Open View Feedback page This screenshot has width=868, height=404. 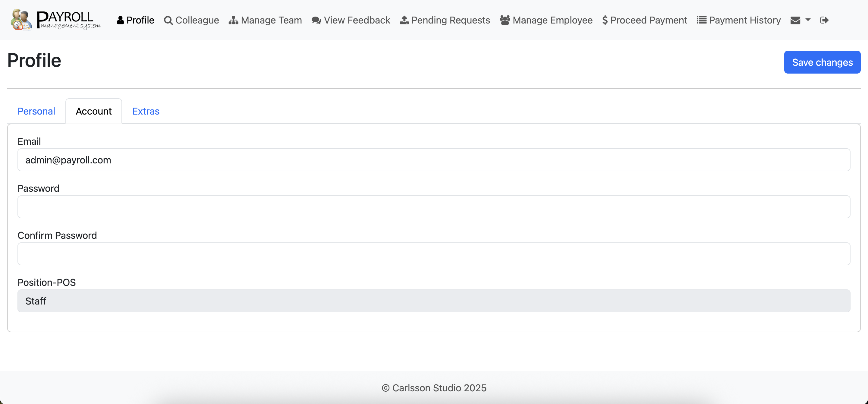[351, 20]
